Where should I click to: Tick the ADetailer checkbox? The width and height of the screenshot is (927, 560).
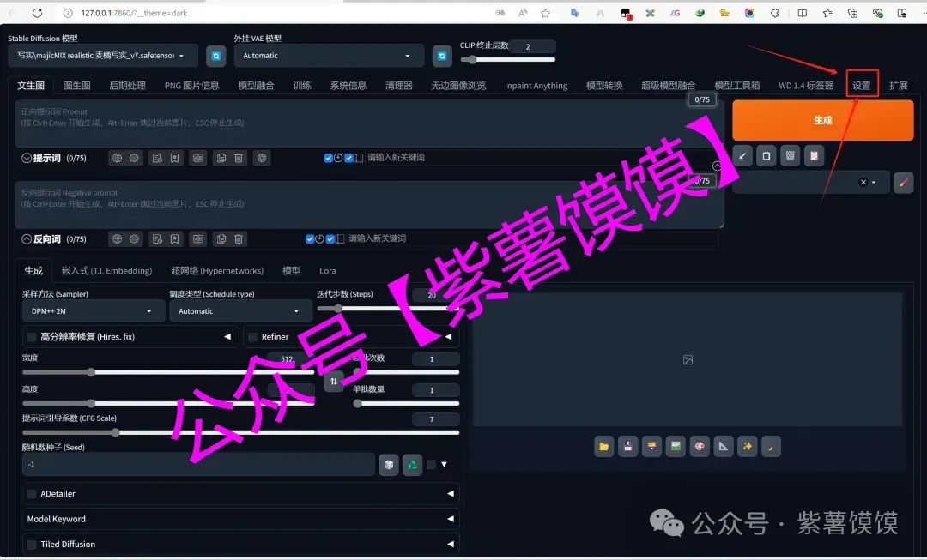(33, 494)
